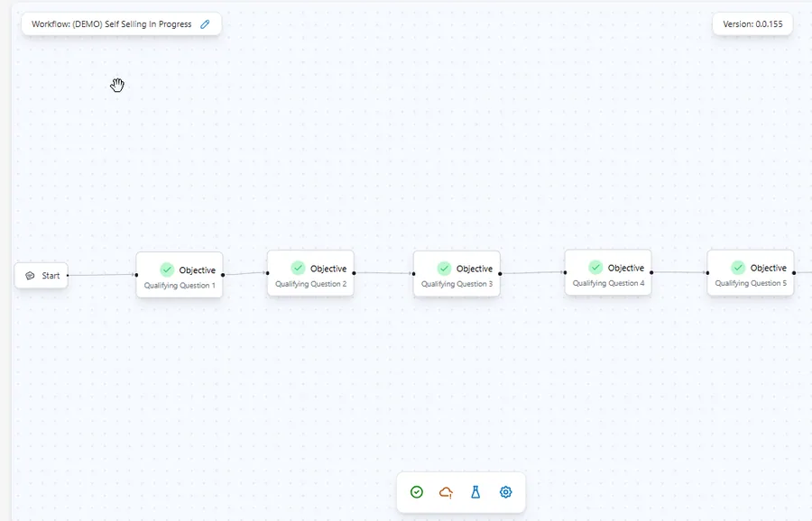Select the Qualifying Question 4 objective node
Image resolution: width=812 pixels, height=521 pixels.
pyautogui.click(x=608, y=272)
